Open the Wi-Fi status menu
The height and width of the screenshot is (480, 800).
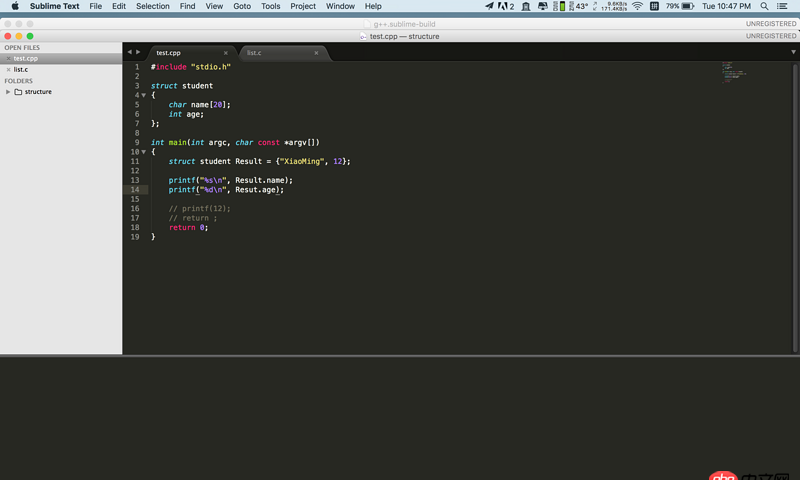pos(637,6)
